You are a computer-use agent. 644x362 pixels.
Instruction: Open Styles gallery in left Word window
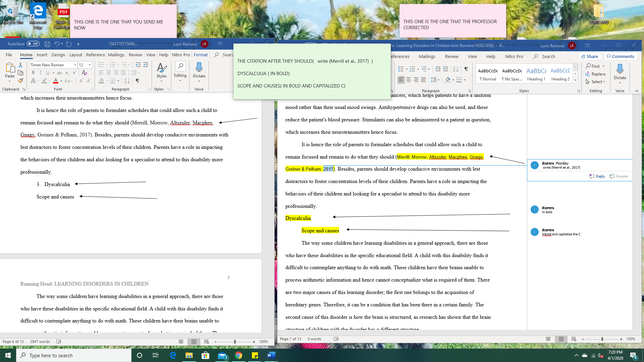coord(162,71)
